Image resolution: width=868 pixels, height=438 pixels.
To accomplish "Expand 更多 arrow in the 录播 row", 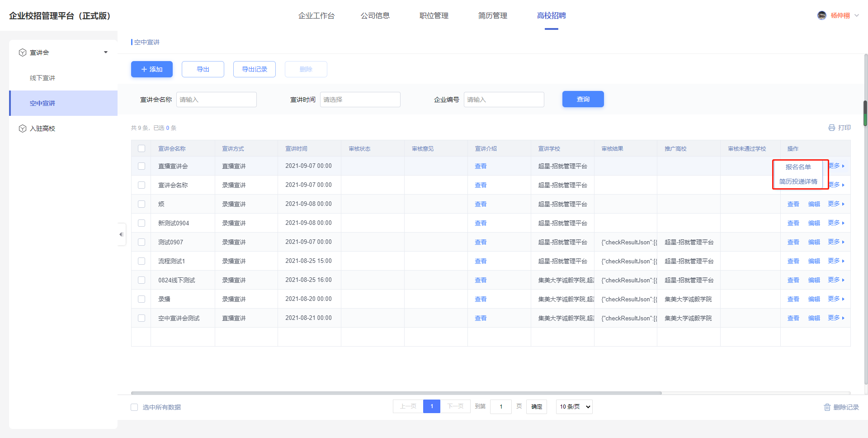I will (843, 299).
